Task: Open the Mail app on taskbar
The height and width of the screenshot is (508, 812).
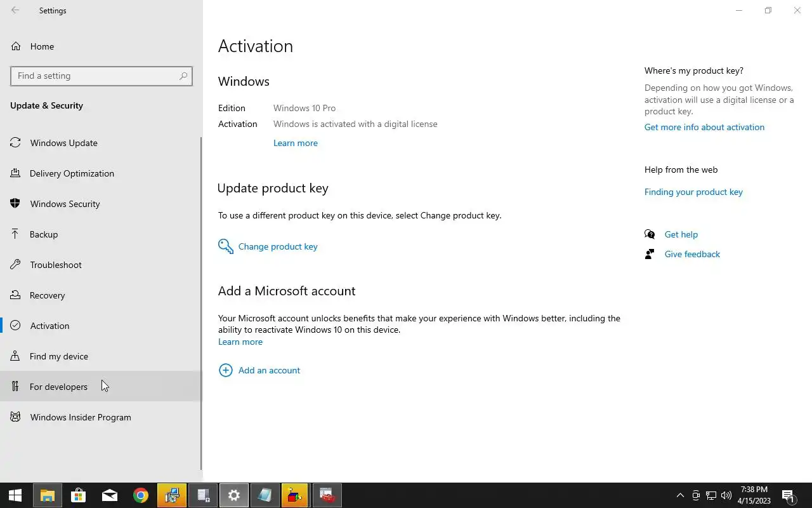Action: point(109,495)
